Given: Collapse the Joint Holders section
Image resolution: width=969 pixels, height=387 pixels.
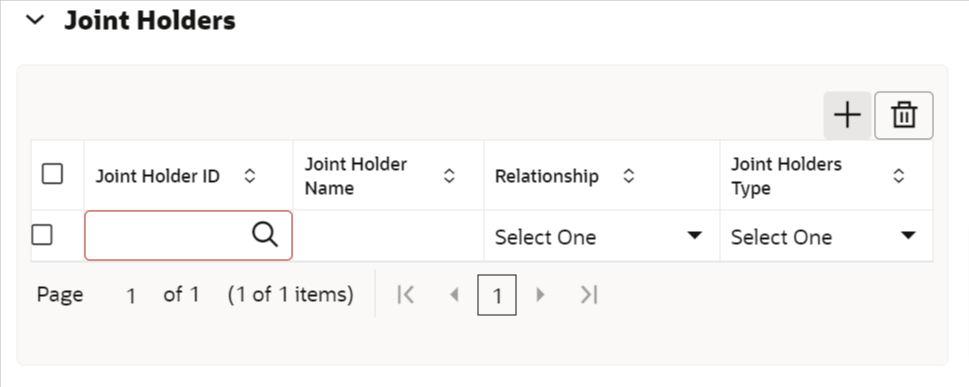Looking at the screenshot, I should point(35,20).
